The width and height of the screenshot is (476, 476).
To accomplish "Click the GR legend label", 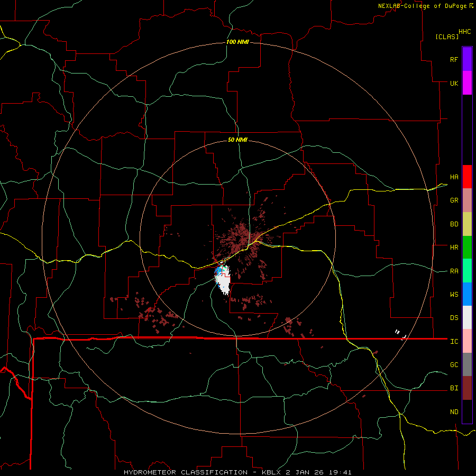I will click(x=454, y=200).
